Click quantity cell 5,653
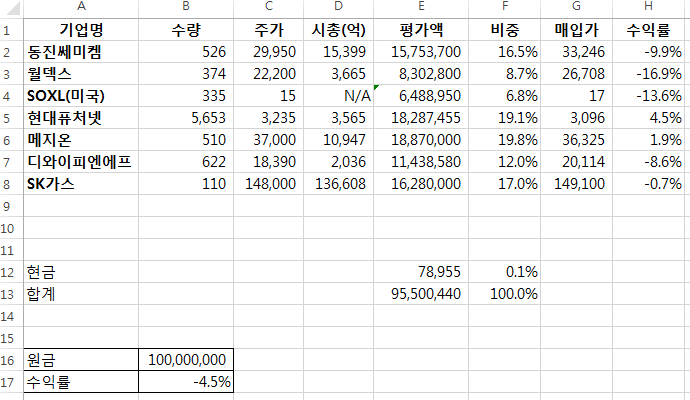This screenshot has height=400, width=690. 186,118
